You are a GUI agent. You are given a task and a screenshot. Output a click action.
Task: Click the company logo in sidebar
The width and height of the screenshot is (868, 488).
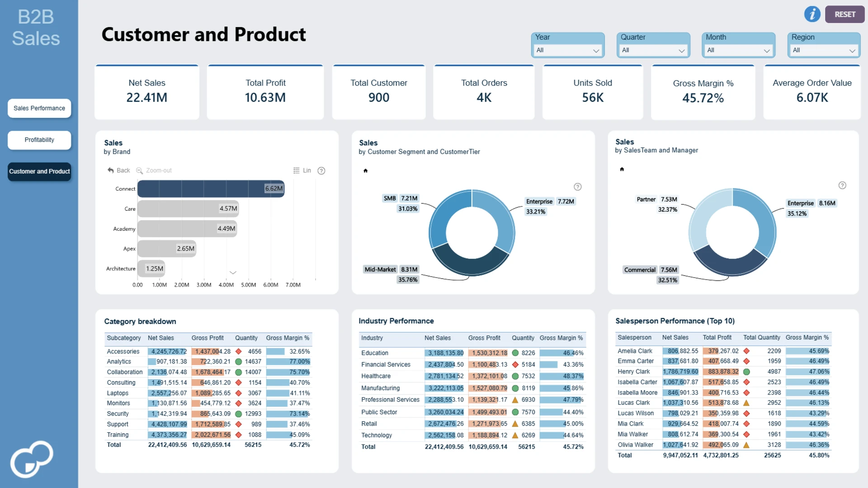coord(32,459)
